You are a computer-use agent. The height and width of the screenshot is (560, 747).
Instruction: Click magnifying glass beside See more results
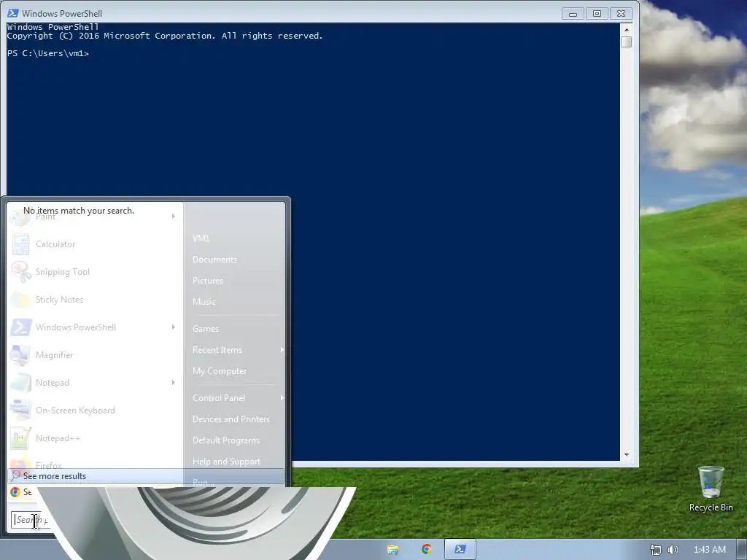tap(16, 475)
